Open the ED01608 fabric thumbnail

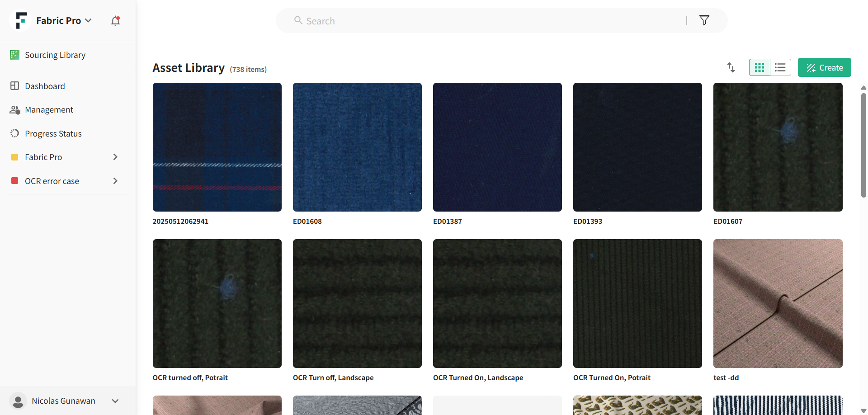(x=357, y=147)
